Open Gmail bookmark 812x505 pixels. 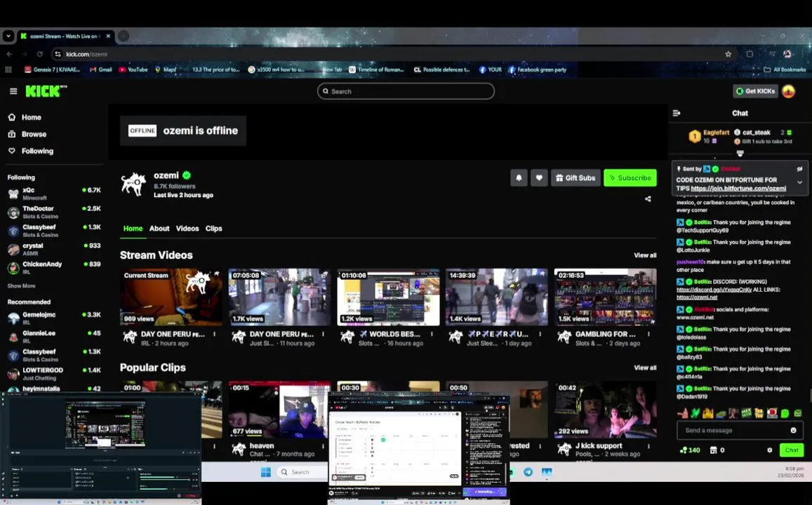coord(101,69)
